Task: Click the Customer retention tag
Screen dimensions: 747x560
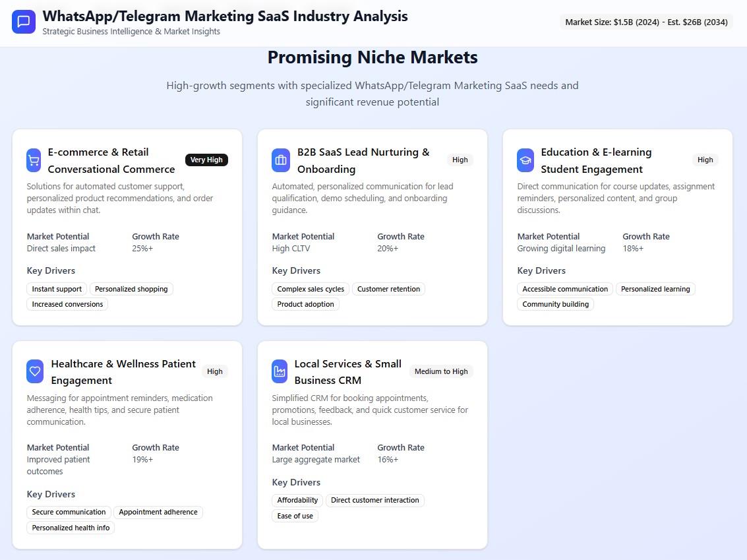Action: click(388, 289)
